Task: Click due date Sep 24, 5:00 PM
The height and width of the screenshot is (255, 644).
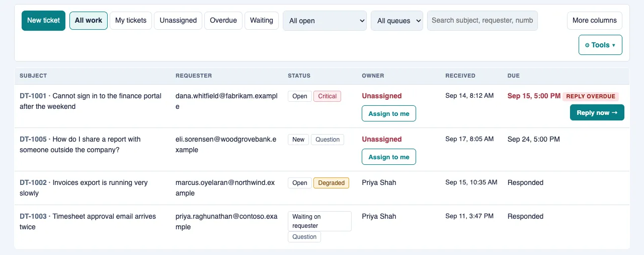Action: pyautogui.click(x=534, y=139)
